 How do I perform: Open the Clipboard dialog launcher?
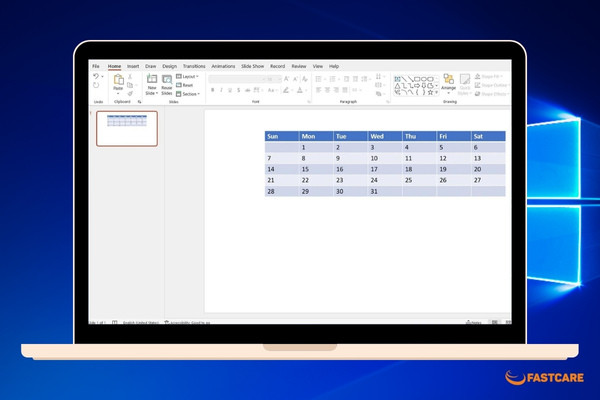pyautogui.click(x=140, y=102)
